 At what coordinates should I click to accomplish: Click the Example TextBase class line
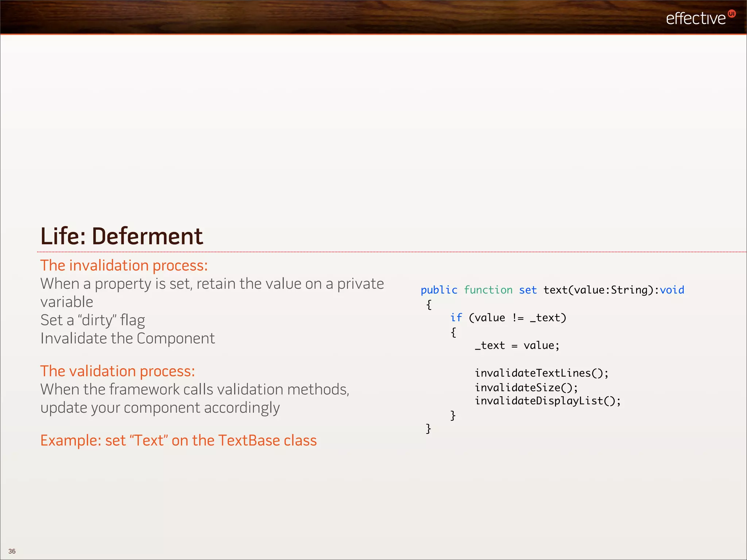pyautogui.click(x=178, y=440)
